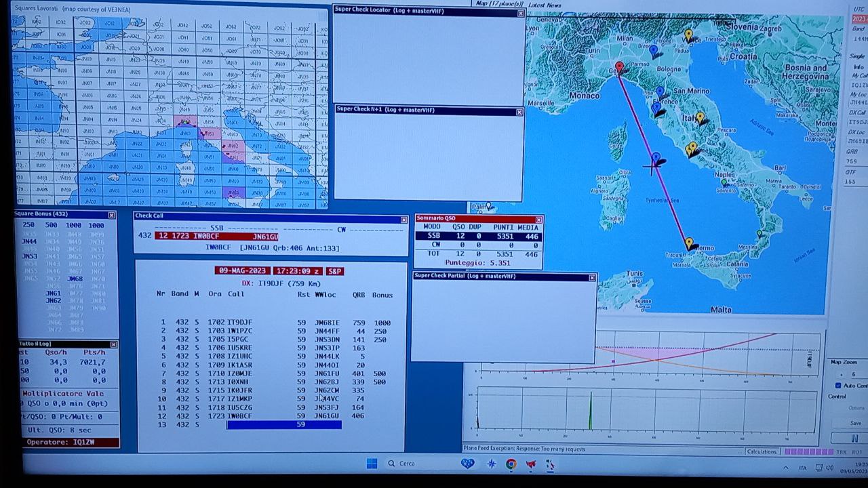Close the Check Call window
868x488 pixels.
pos(404,220)
